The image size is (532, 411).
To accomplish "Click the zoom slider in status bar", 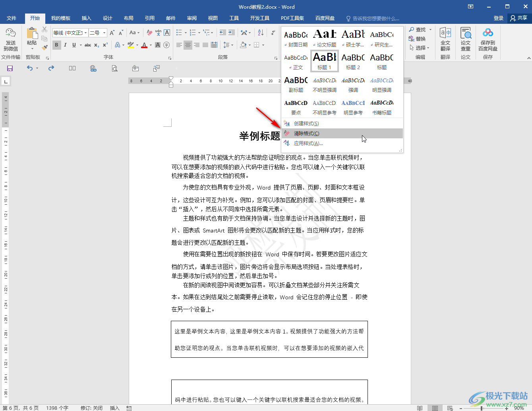I will pos(482,408).
